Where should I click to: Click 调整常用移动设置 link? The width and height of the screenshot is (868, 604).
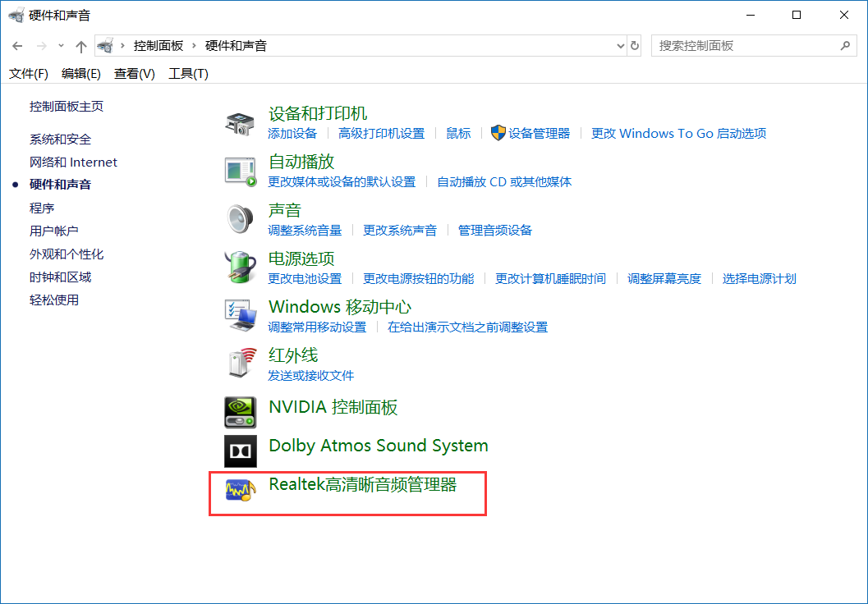(317, 327)
